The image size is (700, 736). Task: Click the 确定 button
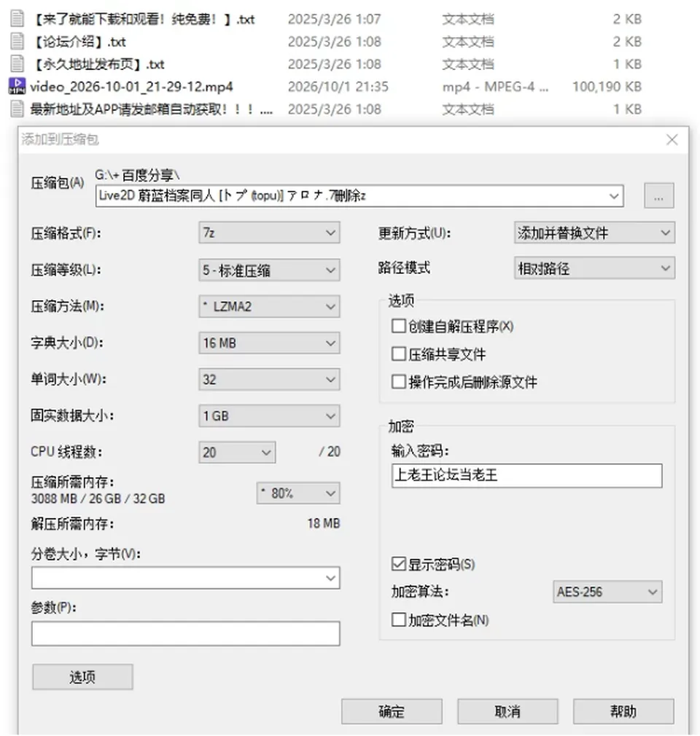392,712
